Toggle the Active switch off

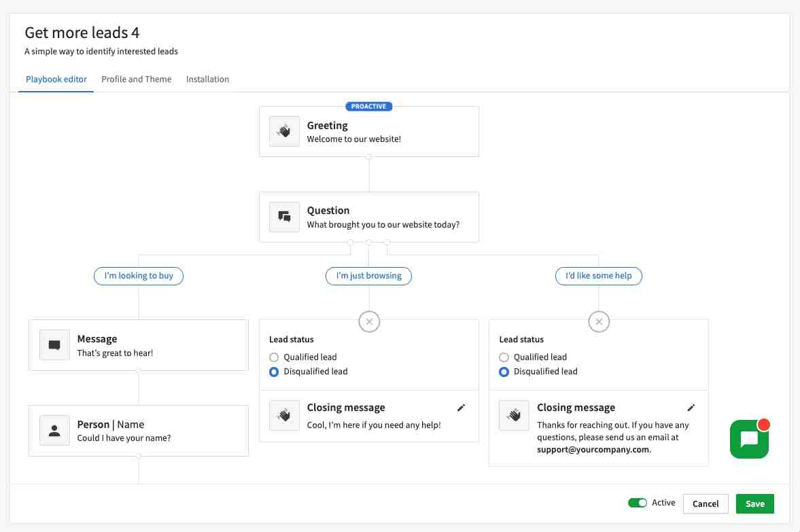tap(638, 502)
